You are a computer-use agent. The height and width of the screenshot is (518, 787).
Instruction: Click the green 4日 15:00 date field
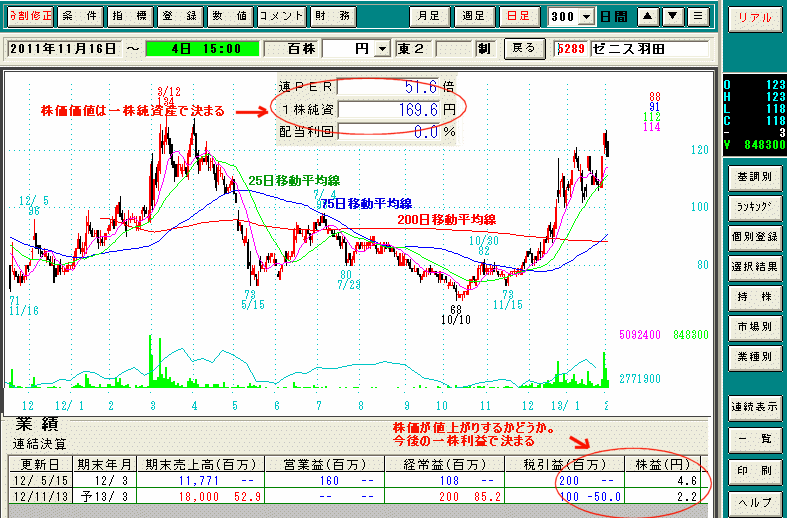(202, 49)
